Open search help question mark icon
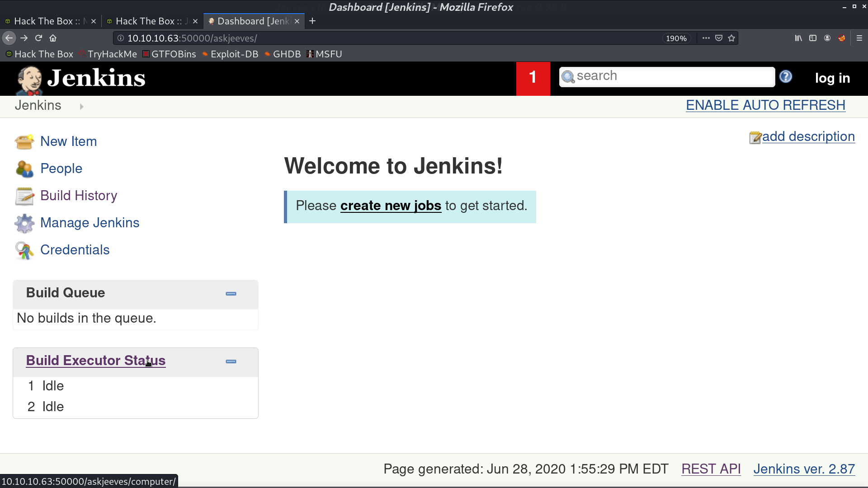Viewport: 868px width, 488px height. point(786,77)
